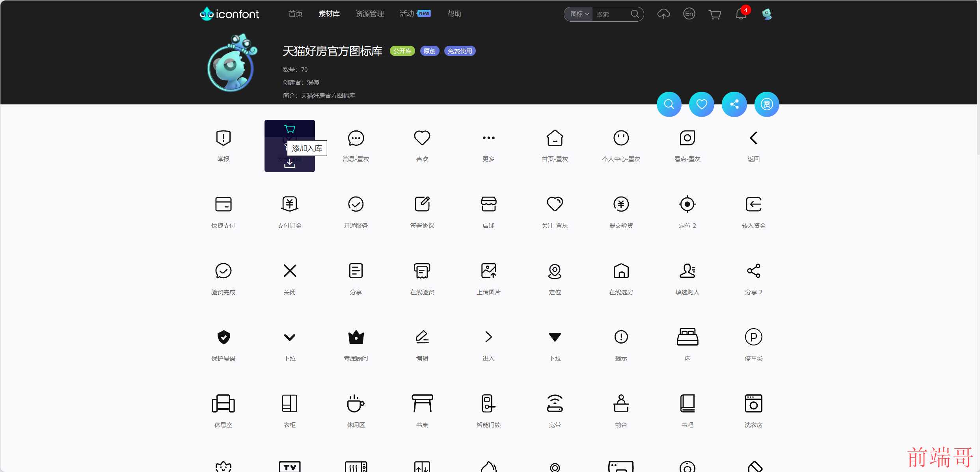Image resolution: width=980 pixels, height=472 pixels.
Task: Select the 专属顾问 crown icon
Action: (356, 337)
